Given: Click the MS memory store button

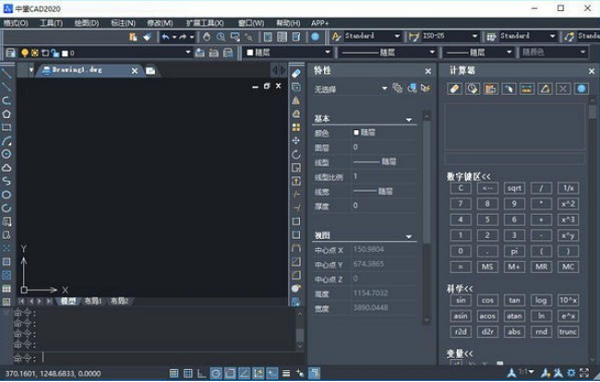Looking at the screenshot, I should coord(487,267).
